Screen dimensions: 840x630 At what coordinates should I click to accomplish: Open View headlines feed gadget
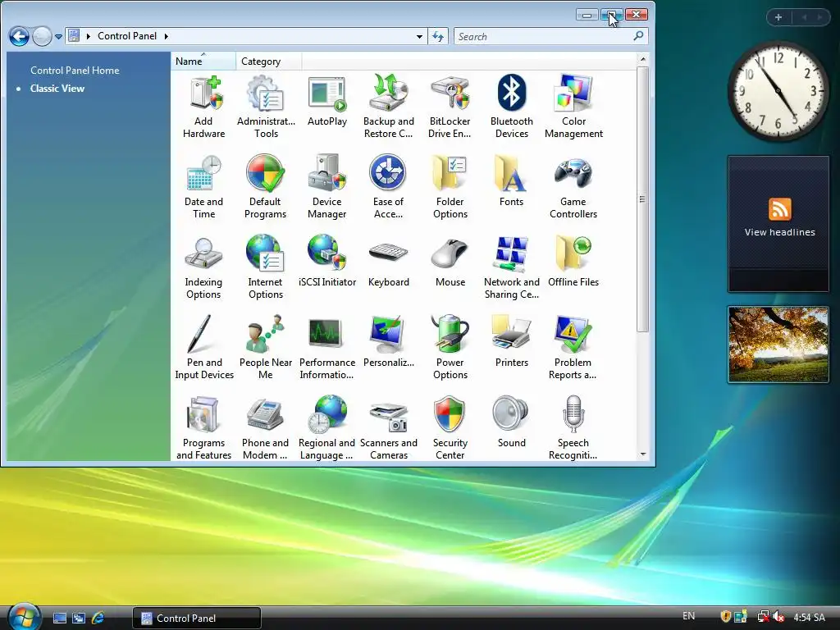[x=778, y=224]
